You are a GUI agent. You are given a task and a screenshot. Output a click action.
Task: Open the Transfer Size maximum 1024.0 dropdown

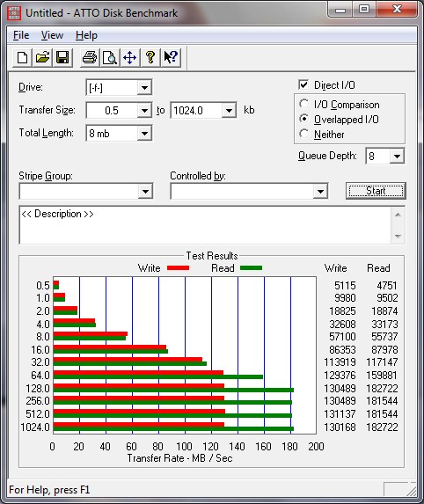[x=229, y=111]
